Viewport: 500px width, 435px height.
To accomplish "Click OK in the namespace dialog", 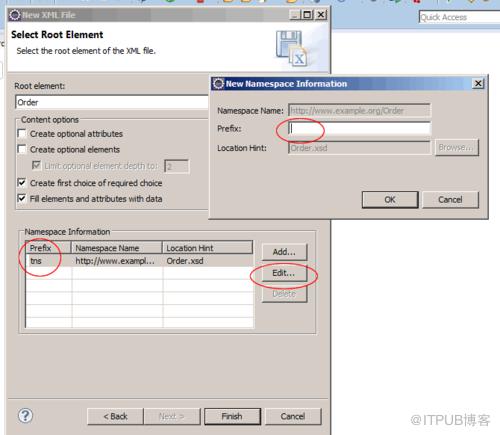I will [x=390, y=199].
